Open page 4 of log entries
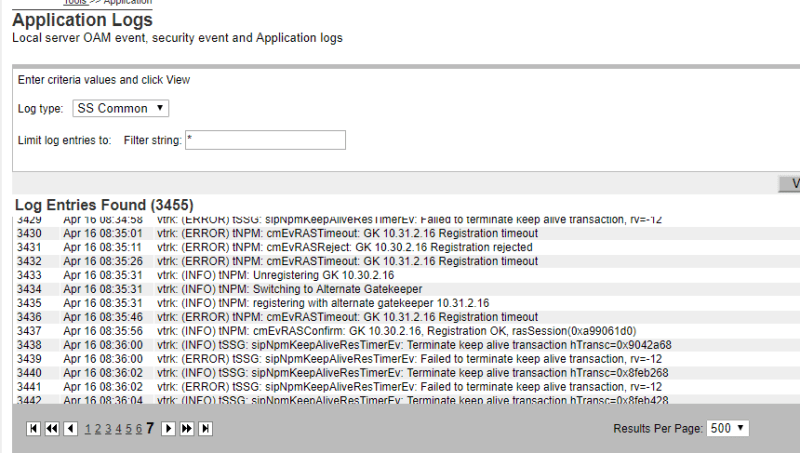 coord(118,429)
